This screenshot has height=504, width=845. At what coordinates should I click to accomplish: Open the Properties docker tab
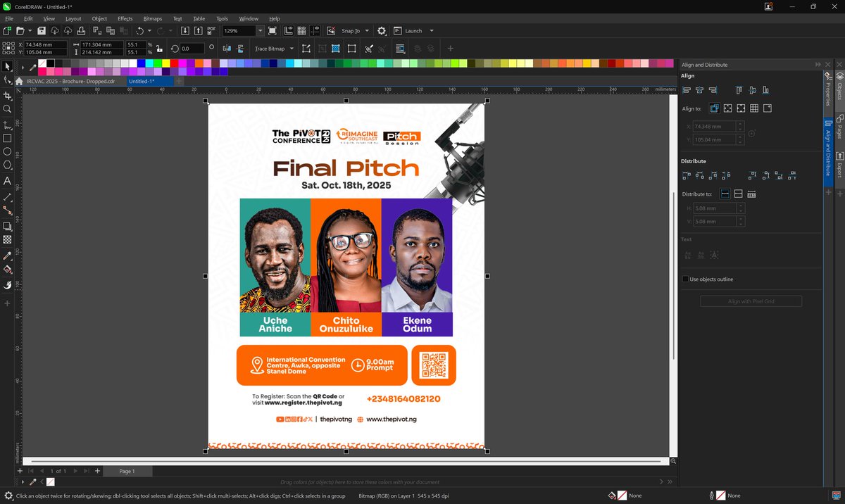pos(828,89)
